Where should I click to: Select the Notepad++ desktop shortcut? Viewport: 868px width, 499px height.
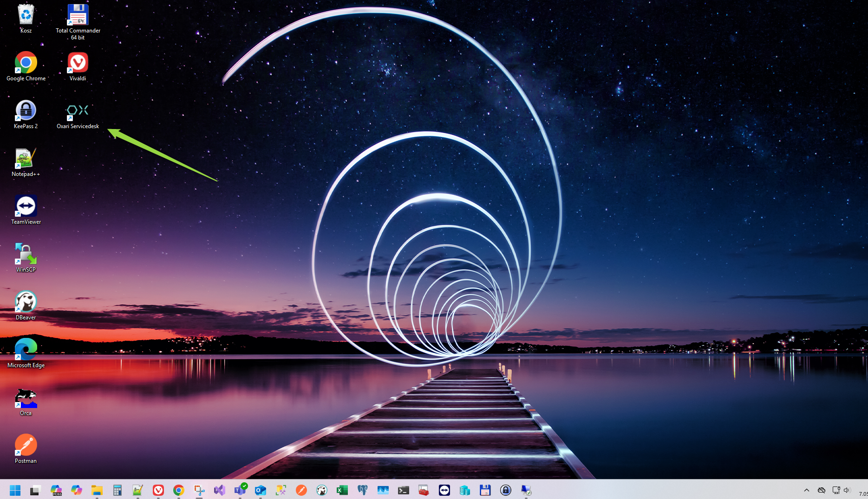[x=26, y=162]
